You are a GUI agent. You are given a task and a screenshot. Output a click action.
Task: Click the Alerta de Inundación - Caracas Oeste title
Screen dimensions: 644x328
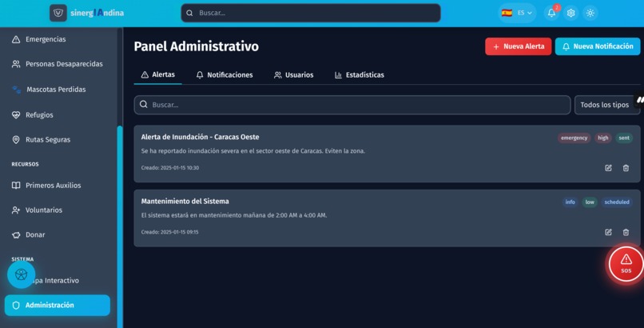point(200,137)
